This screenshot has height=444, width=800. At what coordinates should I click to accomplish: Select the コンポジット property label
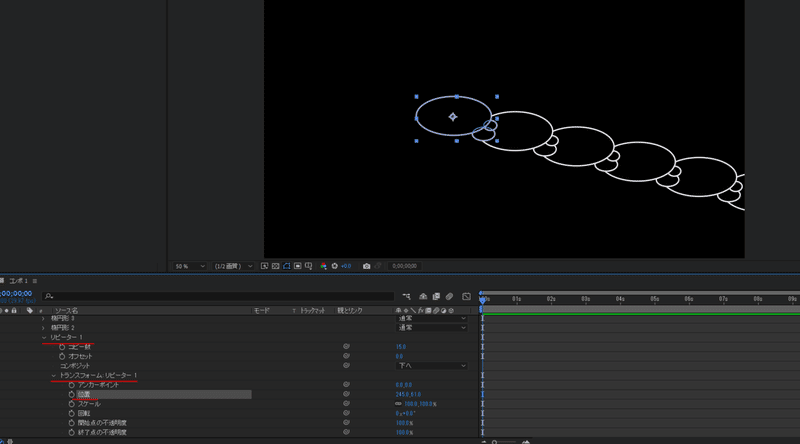click(x=74, y=366)
